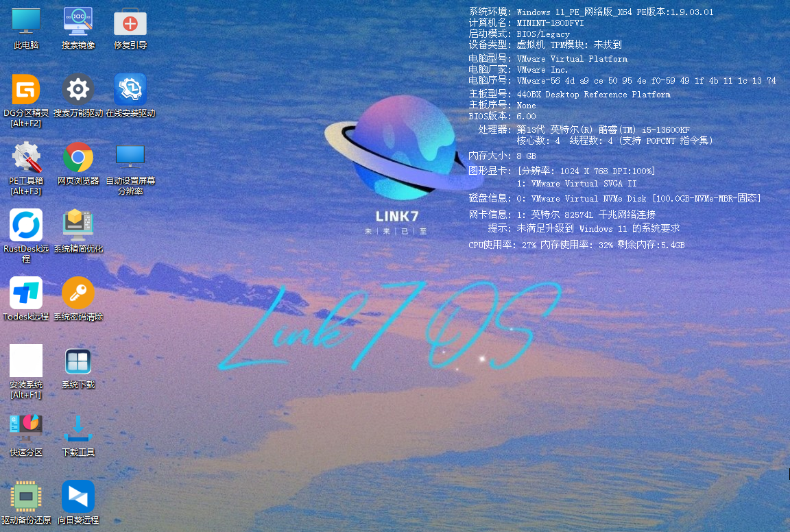Open 系统下载 system download icon

click(x=78, y=361)
